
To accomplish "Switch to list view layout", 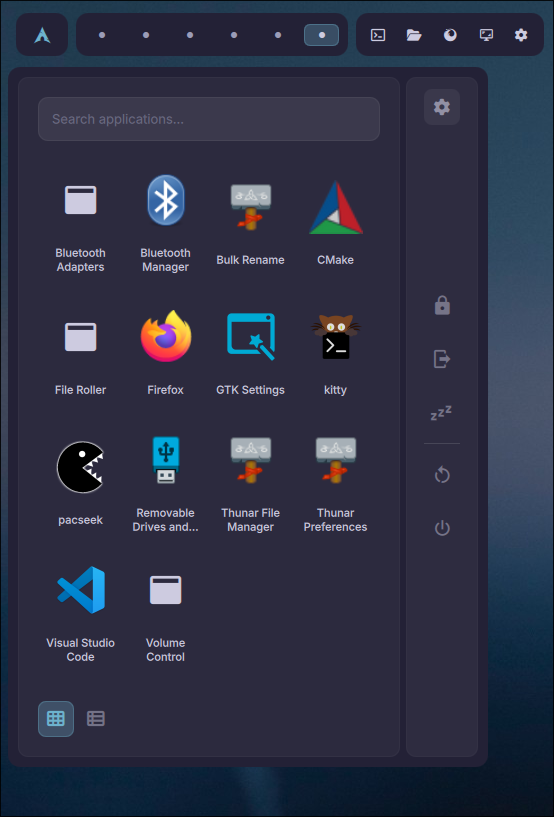I will click(x=95, y=719).
